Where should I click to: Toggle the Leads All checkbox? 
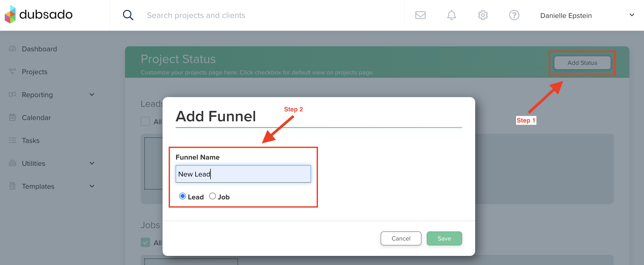click(x=145, y=121)
